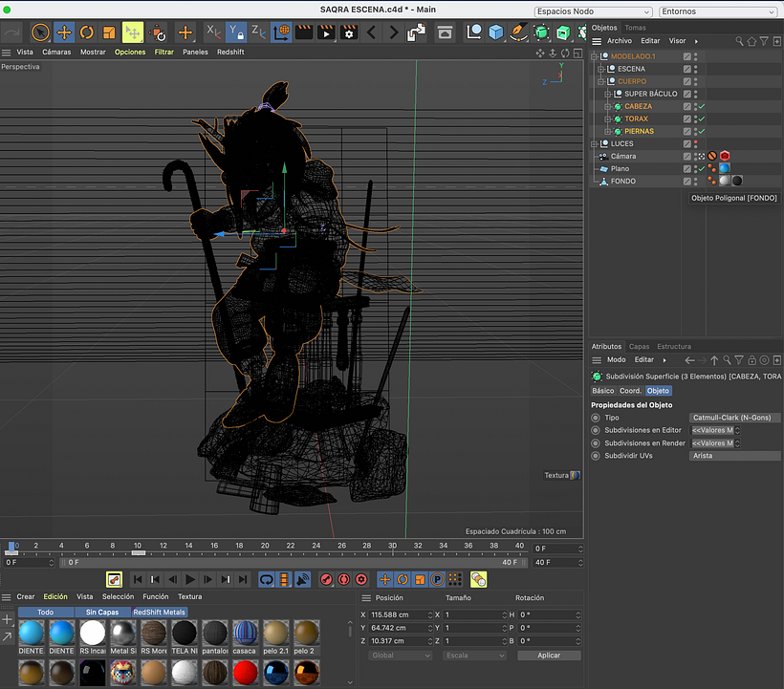Click the Posición X value field
This screenshot has height=689, width=784.
399,614
